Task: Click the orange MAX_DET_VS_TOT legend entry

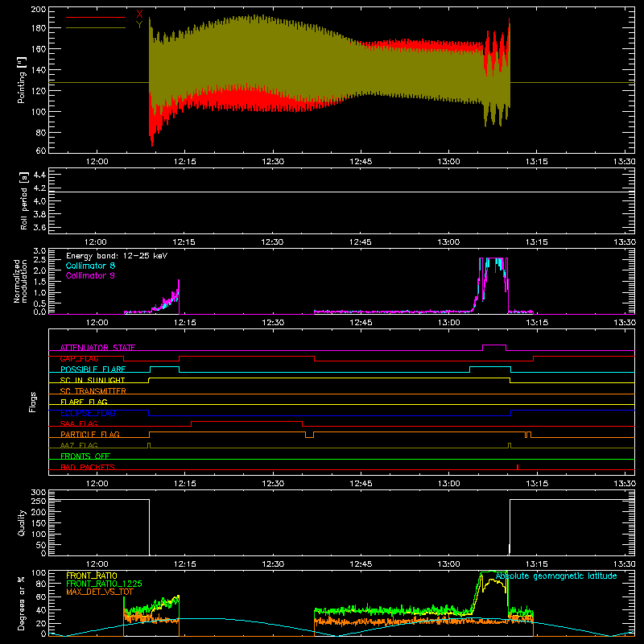Action: (100, 592)
